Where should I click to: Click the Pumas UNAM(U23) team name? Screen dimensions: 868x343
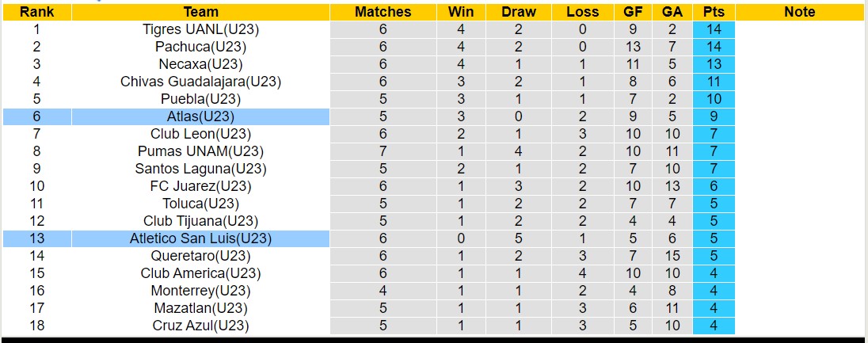click(200, 151)
